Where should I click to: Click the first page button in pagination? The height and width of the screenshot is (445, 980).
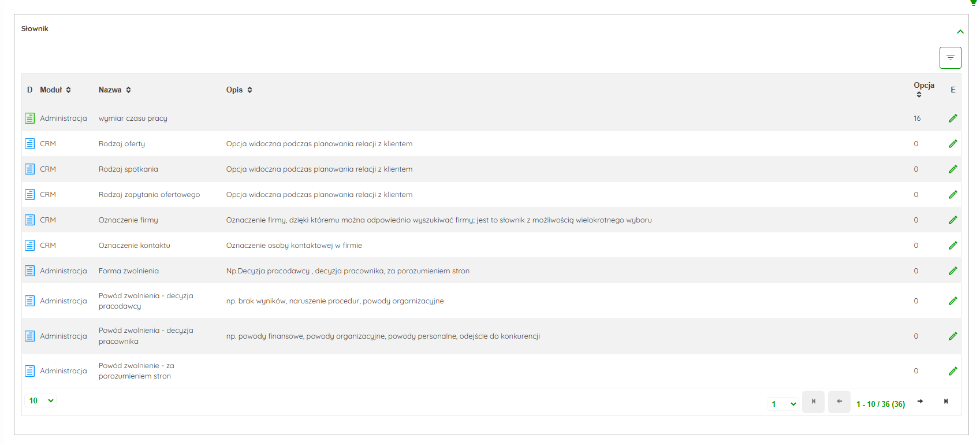pyautogui.click(x=813, y=402)
